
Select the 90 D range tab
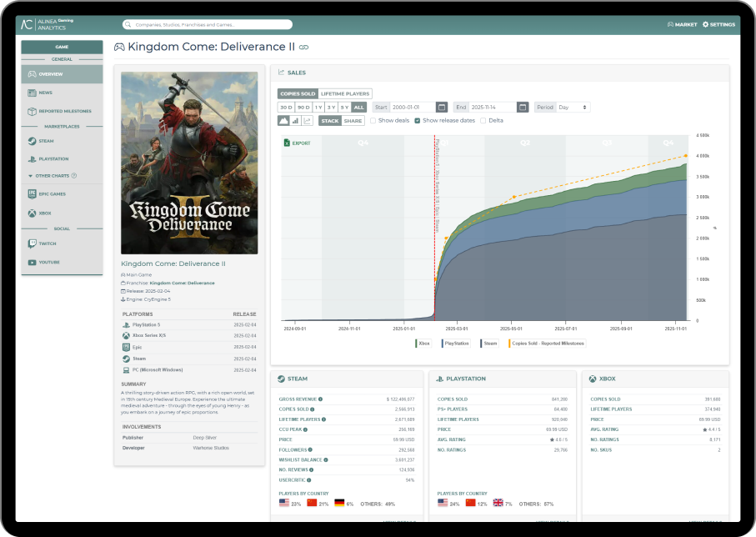tap(303, 107)
